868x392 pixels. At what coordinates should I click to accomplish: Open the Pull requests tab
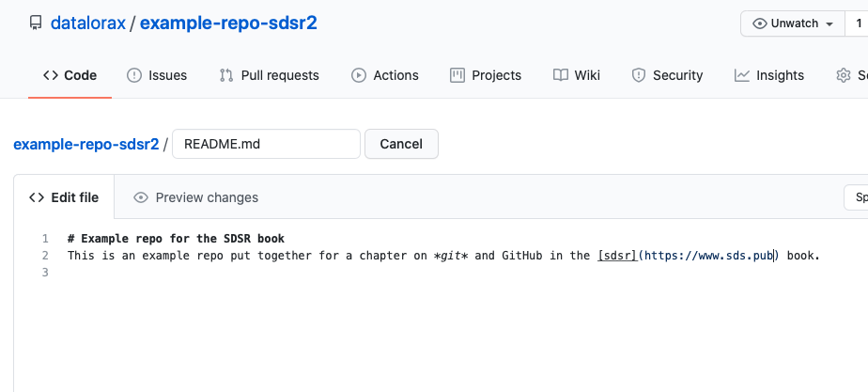(269, 75)
